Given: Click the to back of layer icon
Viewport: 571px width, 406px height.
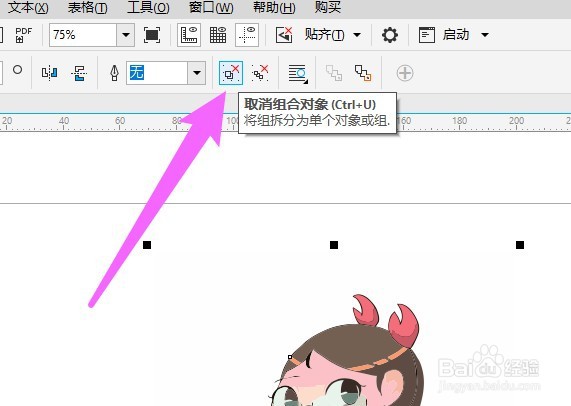Looking at the screenshot, I should (x=363, y=73).
